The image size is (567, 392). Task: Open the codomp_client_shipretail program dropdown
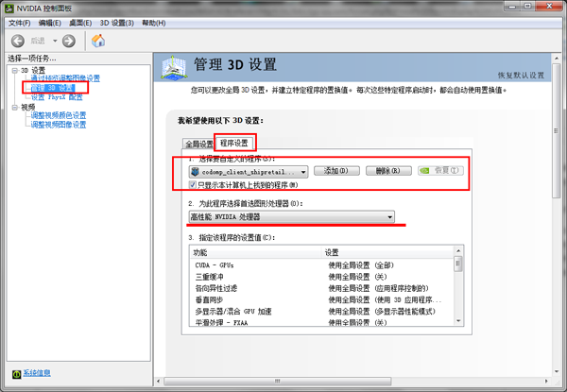(302, 171)
